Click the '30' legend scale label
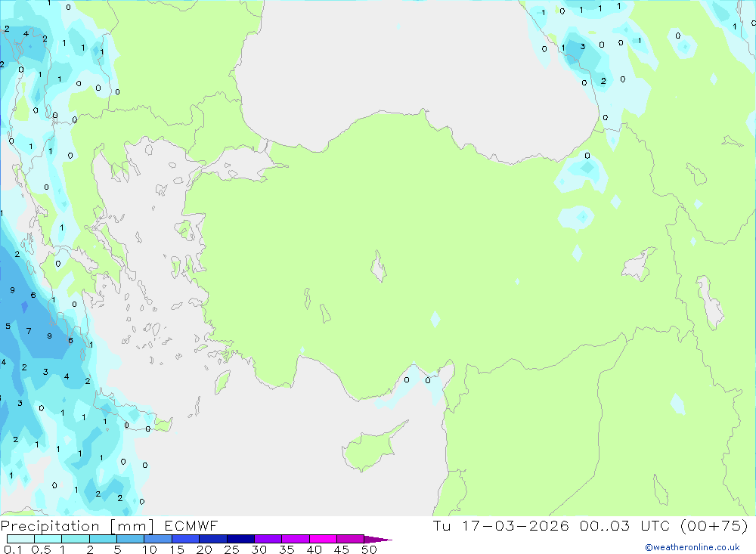 tap(259, 549)
